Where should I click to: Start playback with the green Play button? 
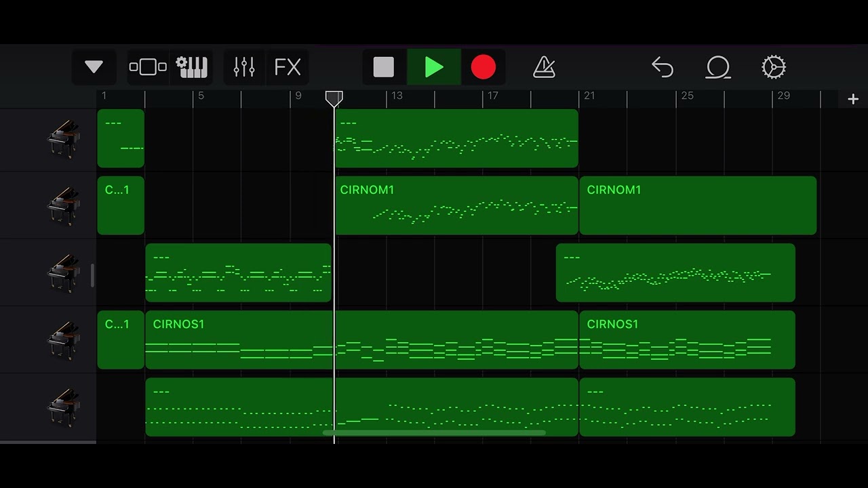tap(434, 67)
